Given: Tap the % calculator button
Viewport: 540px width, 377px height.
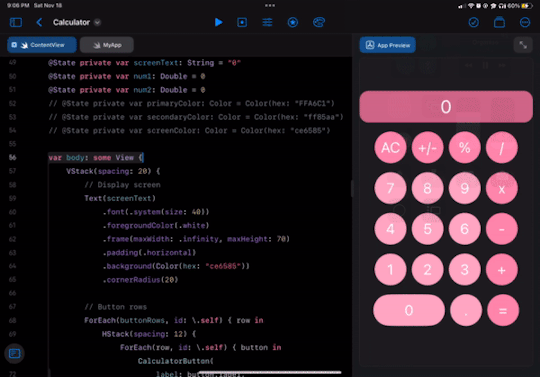Looking at the screenshot, I should 465,147.
